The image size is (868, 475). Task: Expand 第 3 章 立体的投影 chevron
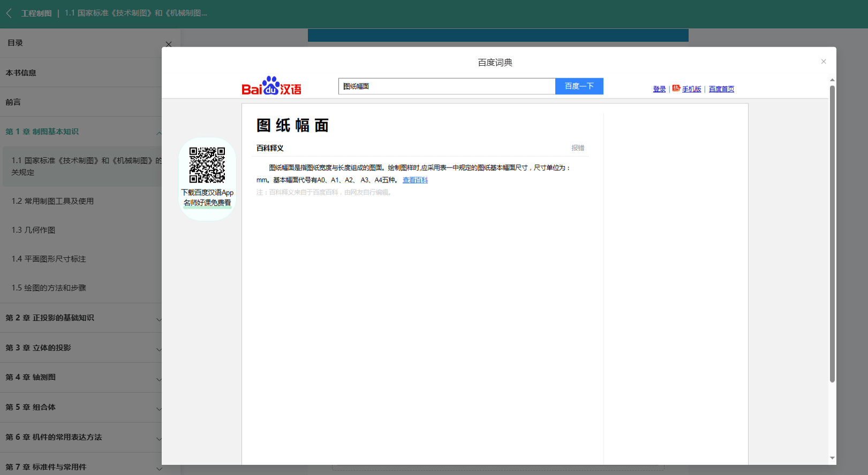coord(159,349)
